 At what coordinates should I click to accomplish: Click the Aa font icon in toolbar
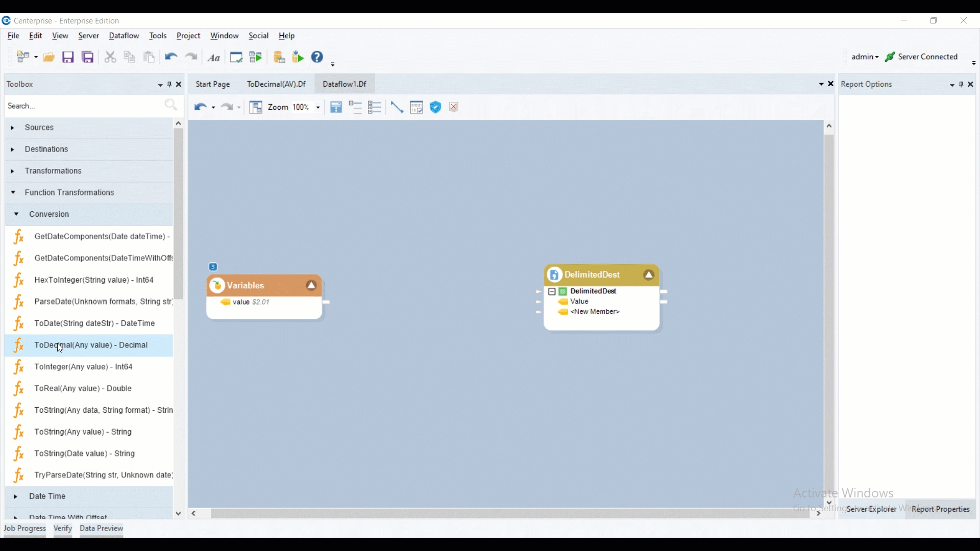pos(214,58)
